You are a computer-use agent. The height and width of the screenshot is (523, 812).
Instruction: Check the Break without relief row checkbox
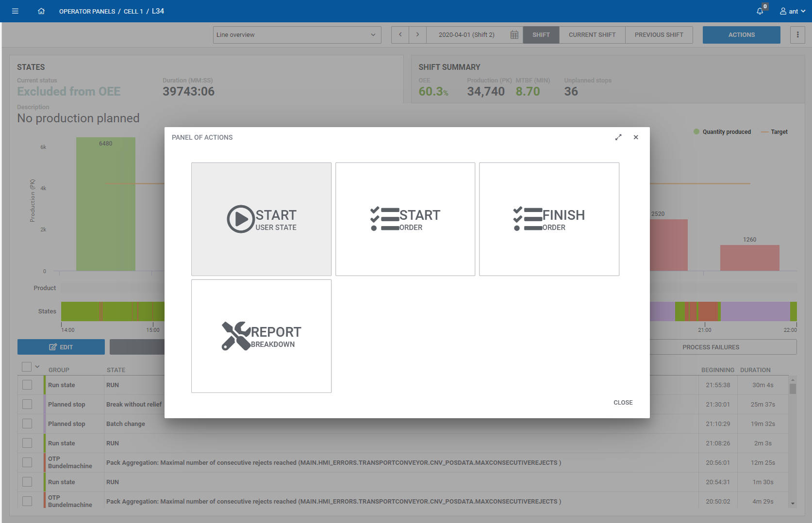(27, 404)
